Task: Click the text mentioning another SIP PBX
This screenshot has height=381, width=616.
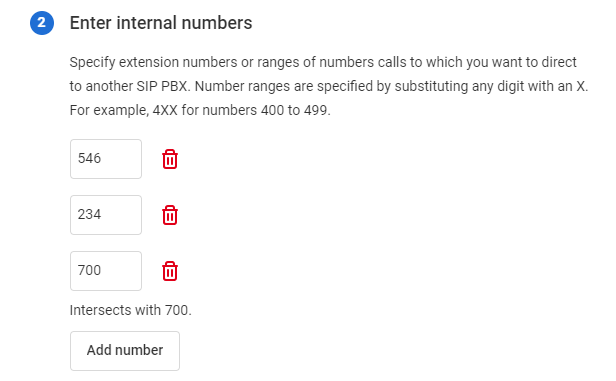Action: [x=130, y=86]
